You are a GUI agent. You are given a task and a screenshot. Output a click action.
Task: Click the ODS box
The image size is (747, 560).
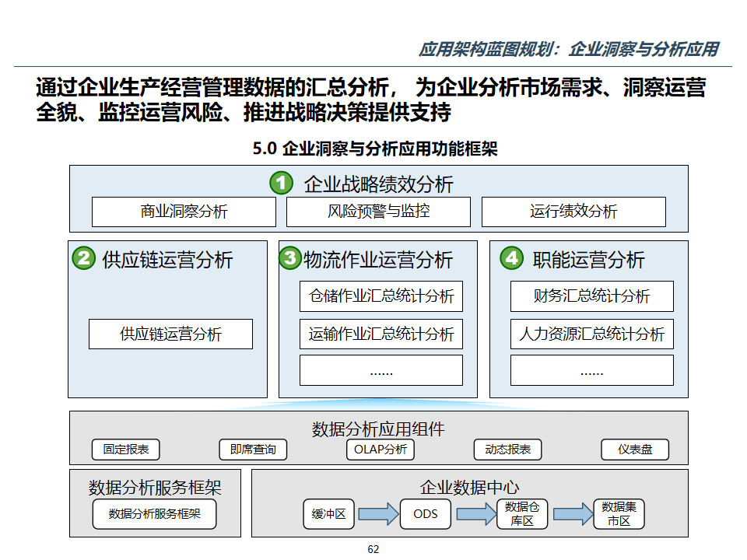(426, 514)
